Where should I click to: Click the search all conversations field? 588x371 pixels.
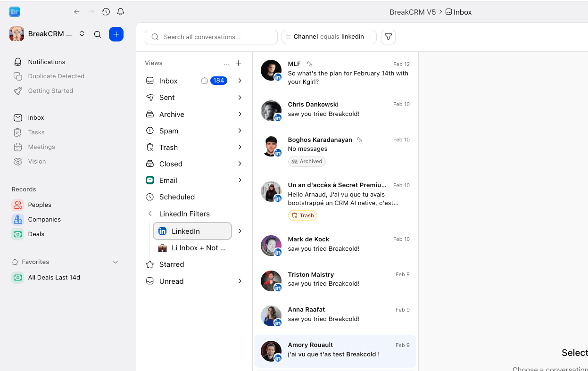coord(211,36)
